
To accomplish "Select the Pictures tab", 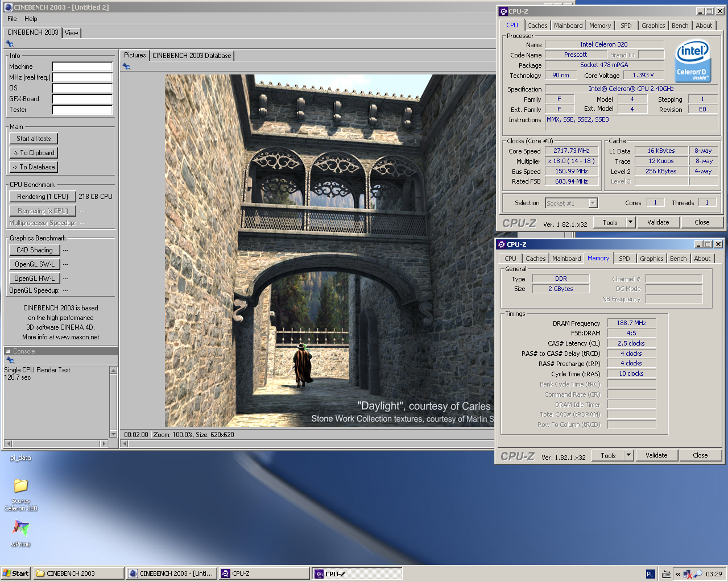I will (135, 55).
